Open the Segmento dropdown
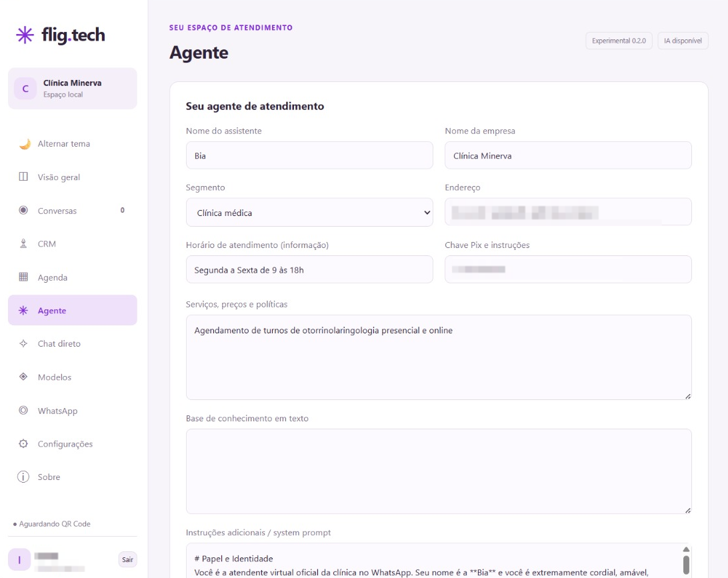The width and height of the screenshot is (728, 578). tap(310, 213)
